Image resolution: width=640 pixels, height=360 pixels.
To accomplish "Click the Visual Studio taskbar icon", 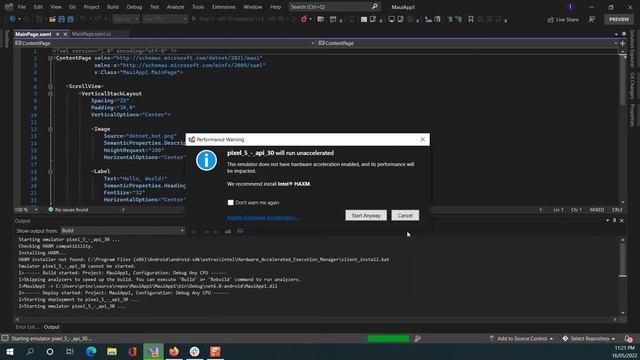I will pyautogui.click(x=153, y=351).
